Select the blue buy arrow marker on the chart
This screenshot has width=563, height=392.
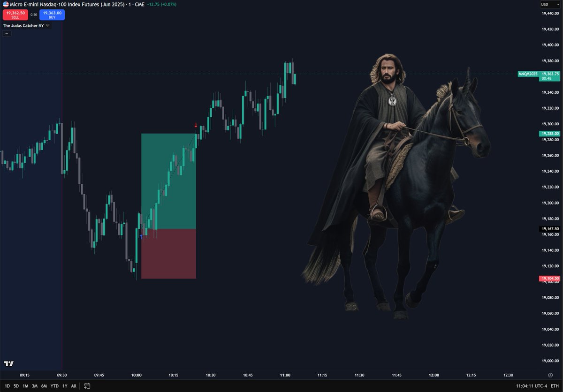141,237
